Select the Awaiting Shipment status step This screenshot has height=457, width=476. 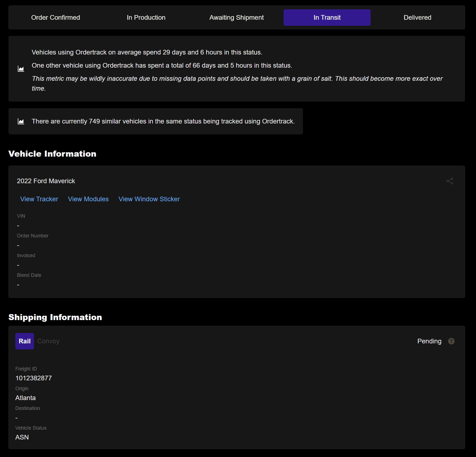(x=236, y=18)
